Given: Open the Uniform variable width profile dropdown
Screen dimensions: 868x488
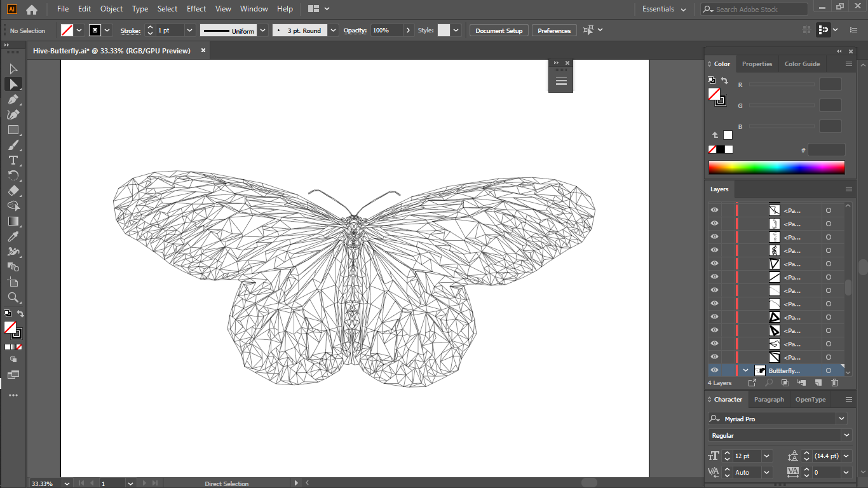Looking at the screenshot, I should [x=263, y=30].
